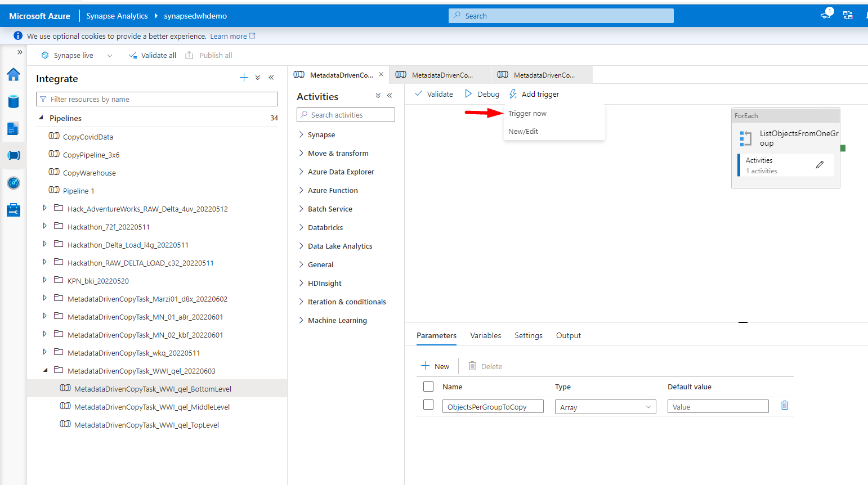Select Trigger now from the menu
Screen dimensions: 868x485
click(527, 113)
